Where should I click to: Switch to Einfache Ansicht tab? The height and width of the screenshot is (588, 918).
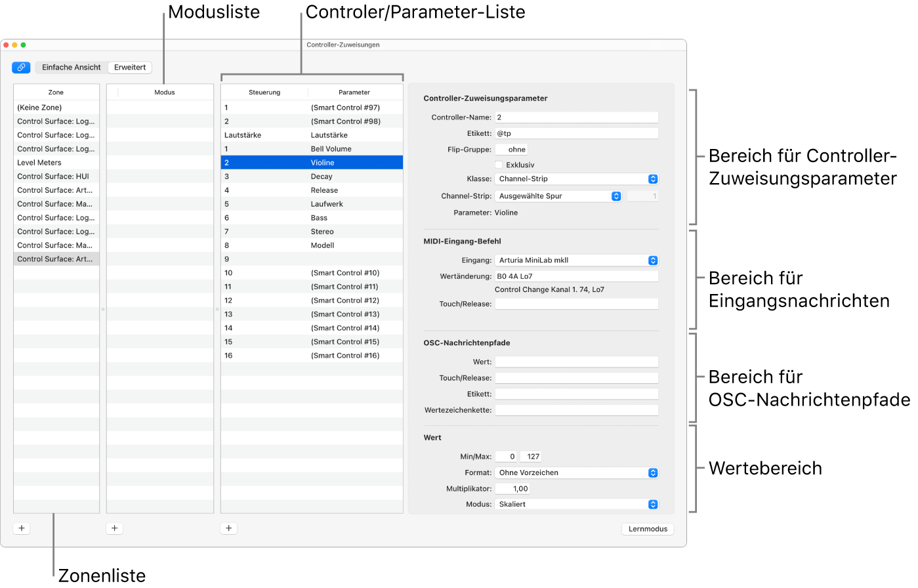[x=72, y=68]
